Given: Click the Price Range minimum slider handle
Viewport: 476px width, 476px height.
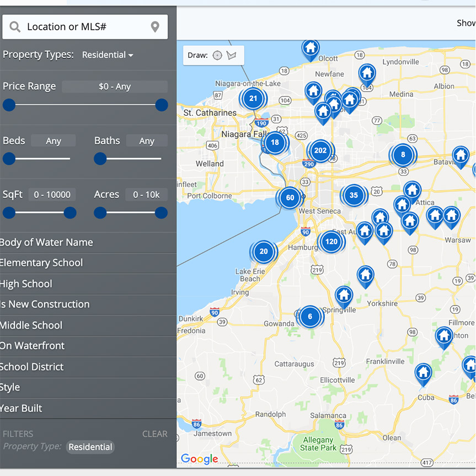Looking at the screenshot, I should [9, 105].
